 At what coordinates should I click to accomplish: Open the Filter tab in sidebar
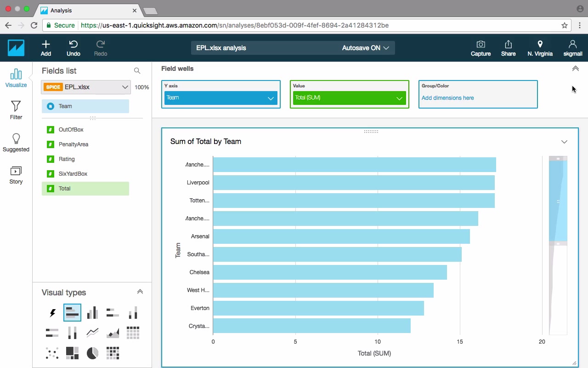16,110
